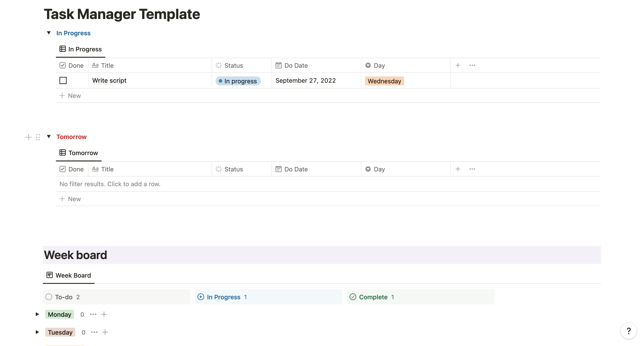Collapse the In Progress section
The image size is (644, 346).
(49, 33)
